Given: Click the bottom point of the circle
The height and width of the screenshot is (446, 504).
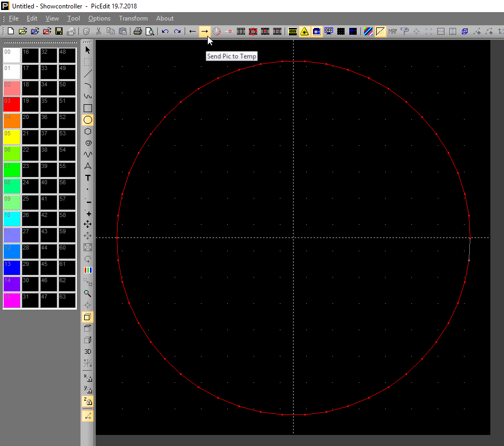Looking at the screenshot, I should tap(294, 415).
